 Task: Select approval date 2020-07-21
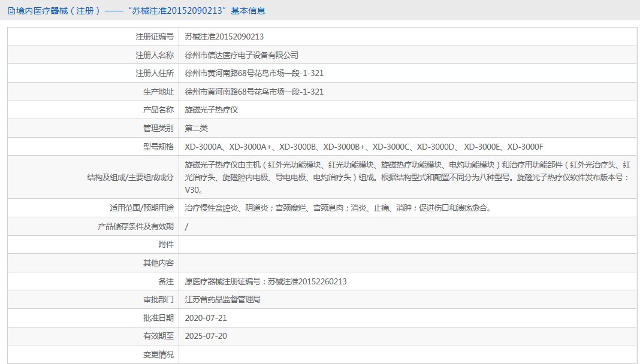click(x=206, y=318)
